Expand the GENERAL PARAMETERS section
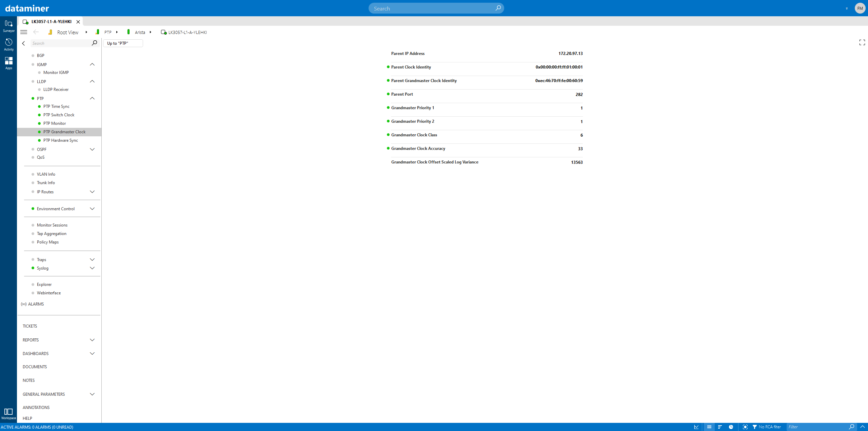The image size is (868, 431). pos(92,394)
